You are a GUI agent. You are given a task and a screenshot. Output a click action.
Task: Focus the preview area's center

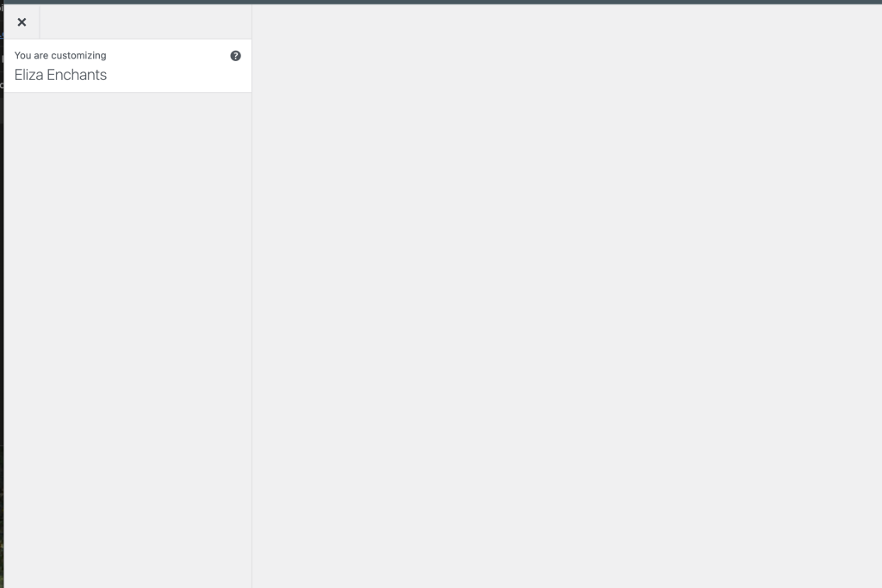coord(567,296)
